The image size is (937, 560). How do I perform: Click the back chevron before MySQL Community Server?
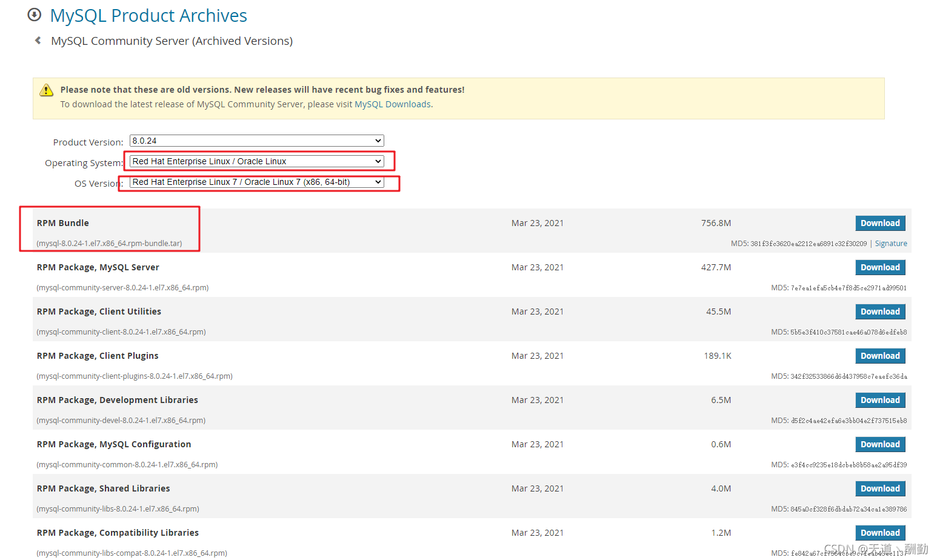[38, 41]
